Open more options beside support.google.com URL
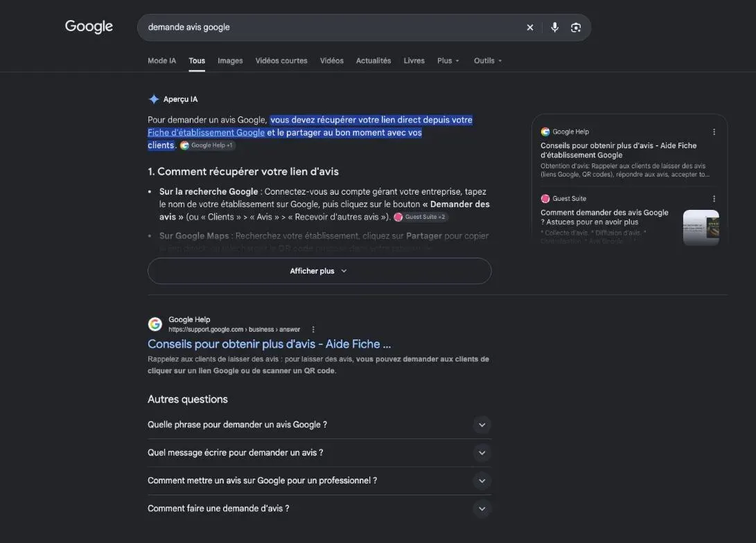Image resolution: width=756 pixels, height=543 pixels. 313,330
